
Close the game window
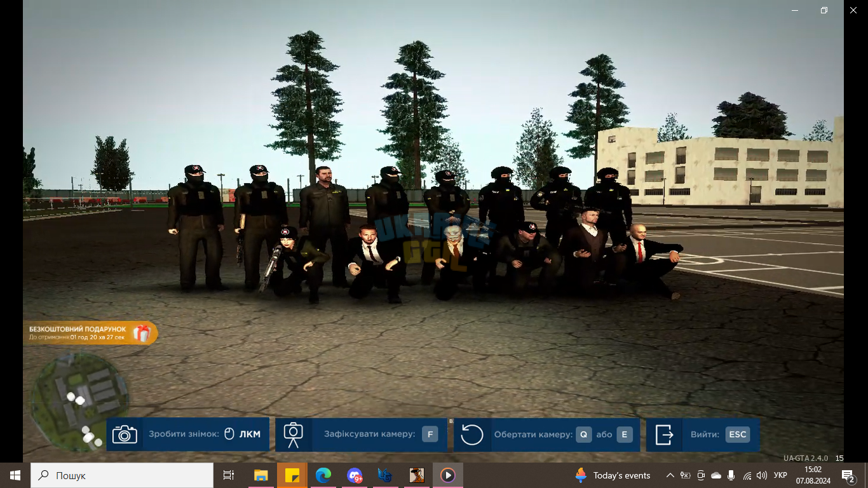tap(853, 10)
